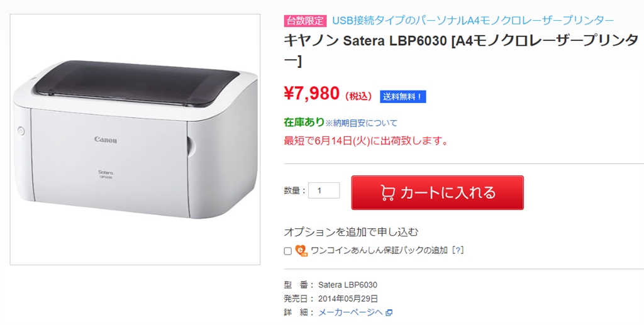Image resolution: width=644 pixels, height=325 pixels.
Task: Click the orange warranty pack emblem icon
Action: point(301,250)
